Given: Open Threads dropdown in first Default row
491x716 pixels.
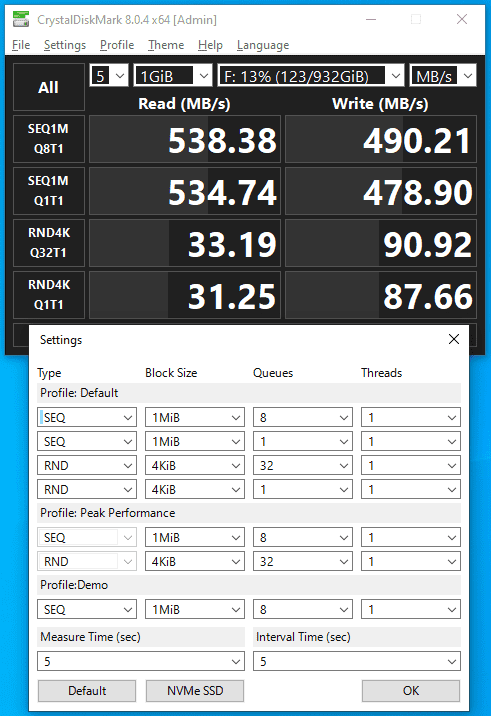Looking at the screenshot, I should point(411,417).
